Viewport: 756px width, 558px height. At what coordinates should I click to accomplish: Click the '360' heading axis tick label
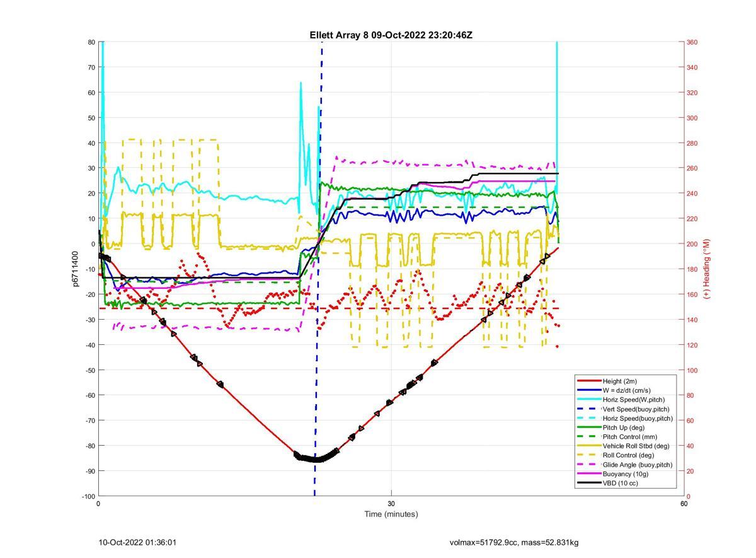[x=692, y=42]
